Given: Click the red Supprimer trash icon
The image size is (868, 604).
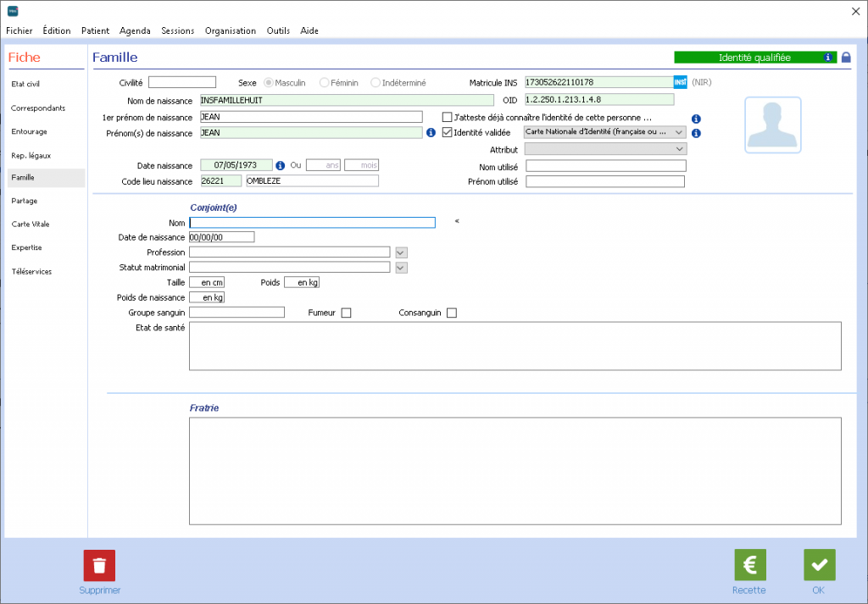Looking at the screenshot, I should click(100, 565).
